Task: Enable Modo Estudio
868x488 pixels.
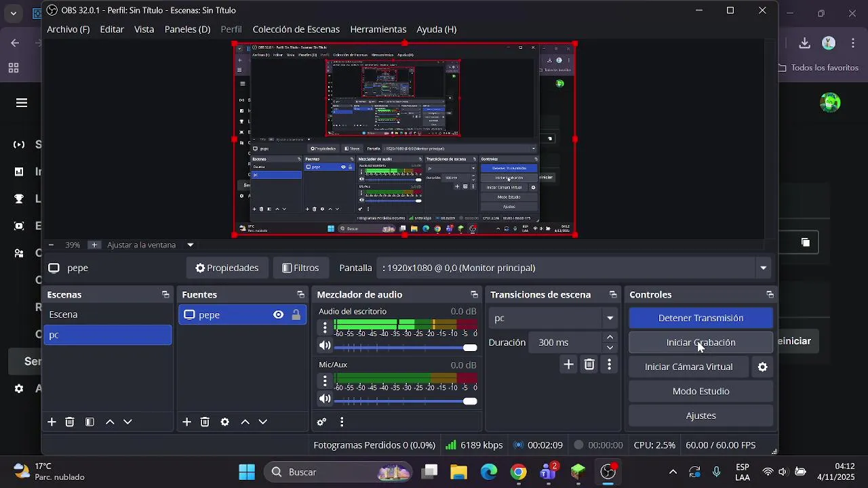Action: 701,391
